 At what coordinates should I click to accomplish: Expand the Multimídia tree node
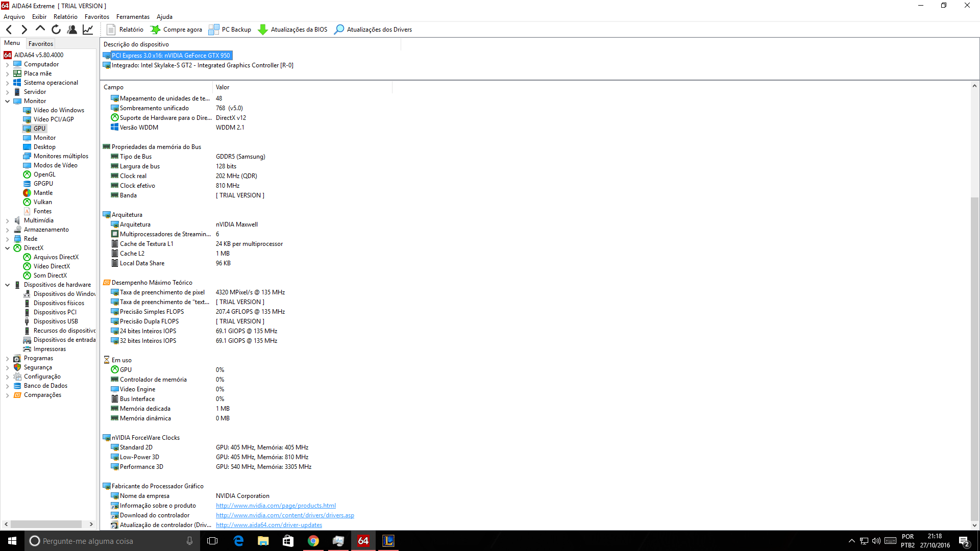[7, 221]
